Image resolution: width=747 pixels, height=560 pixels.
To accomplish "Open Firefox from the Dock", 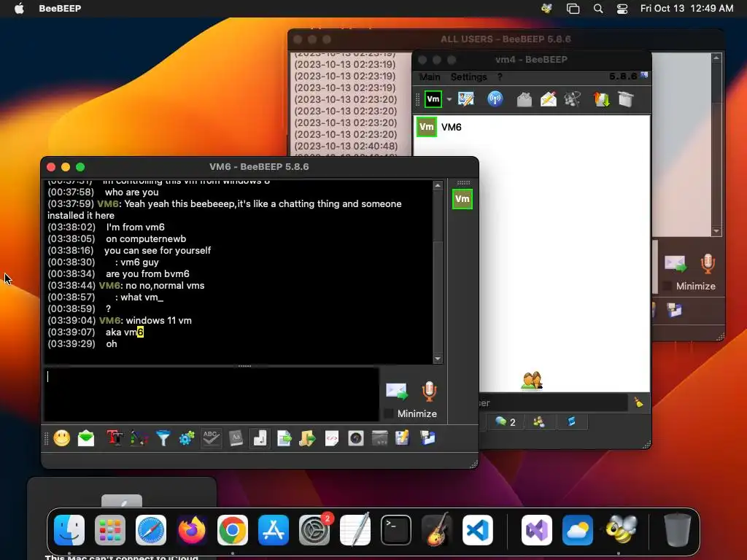I will [x=192, y=530].
